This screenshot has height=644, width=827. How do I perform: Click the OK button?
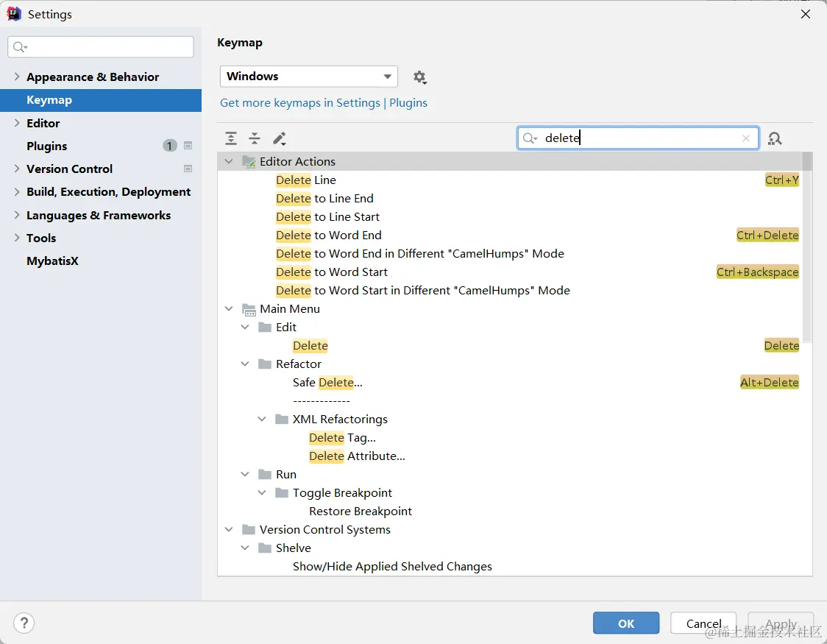coord(626,623)
